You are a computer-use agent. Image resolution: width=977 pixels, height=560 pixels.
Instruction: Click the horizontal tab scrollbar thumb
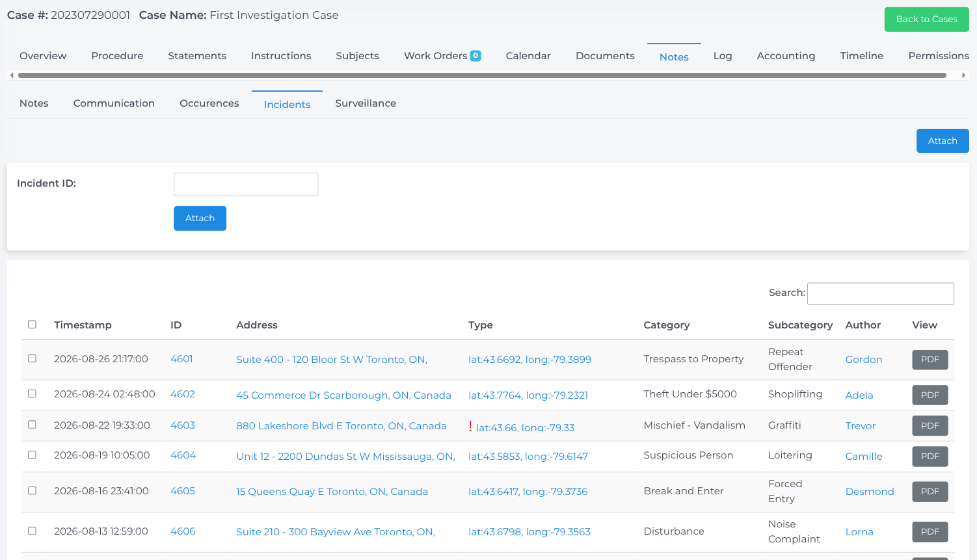(x=482, y=75)
